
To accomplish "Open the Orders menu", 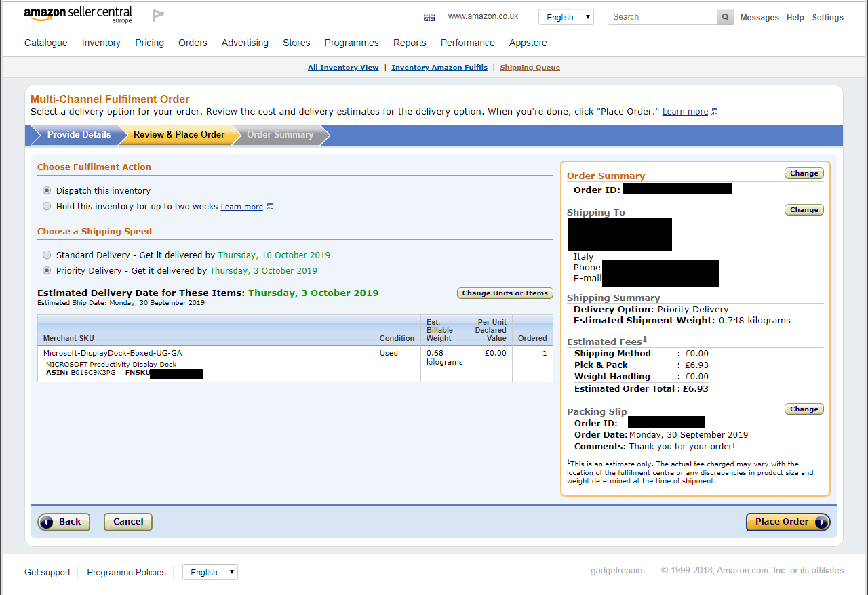I will (193, 43).
